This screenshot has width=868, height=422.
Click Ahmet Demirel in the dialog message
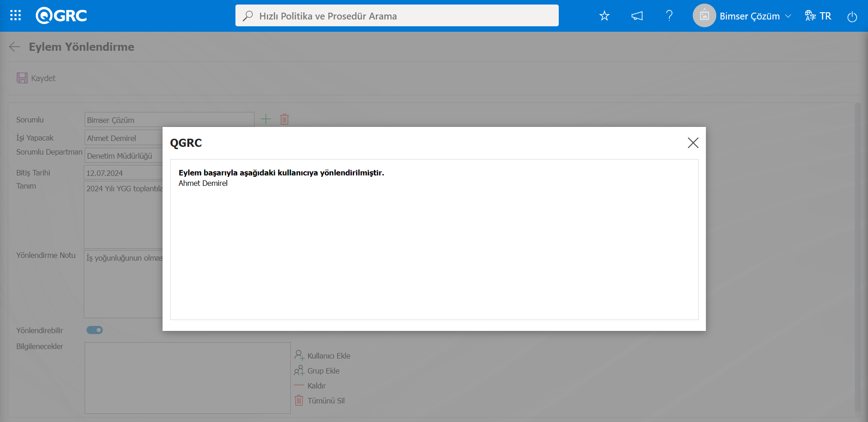tap(203, 183)
